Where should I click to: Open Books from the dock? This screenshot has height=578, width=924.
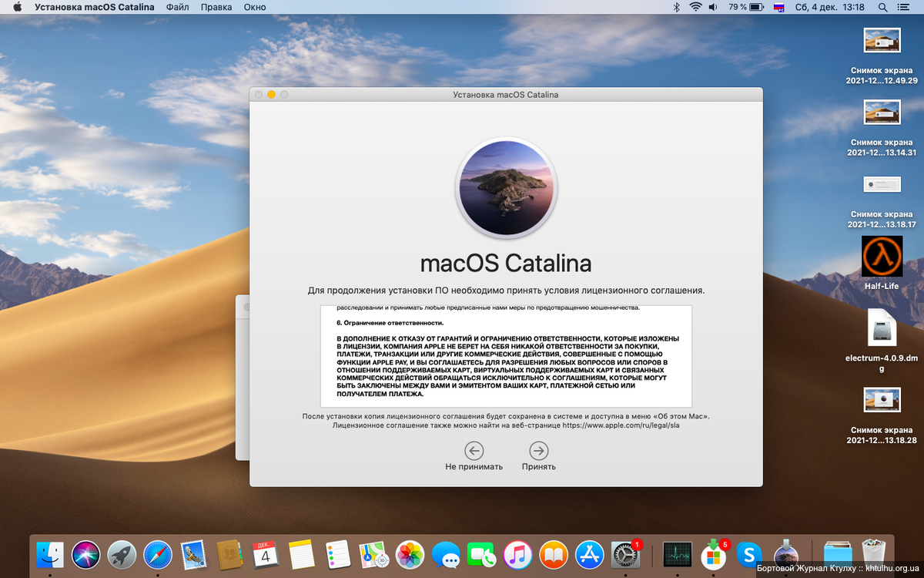pyautogui.click(x=554, y=554)
